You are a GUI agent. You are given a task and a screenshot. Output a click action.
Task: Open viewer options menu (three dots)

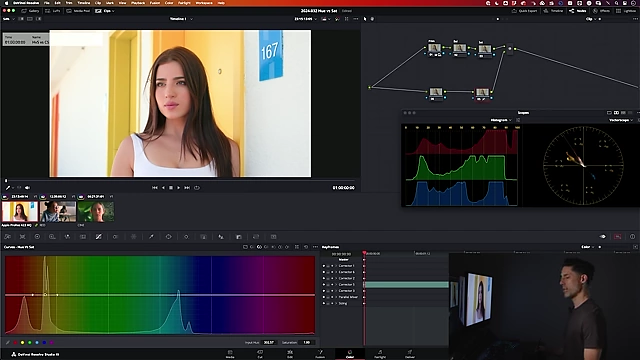(x=356, y=19)
